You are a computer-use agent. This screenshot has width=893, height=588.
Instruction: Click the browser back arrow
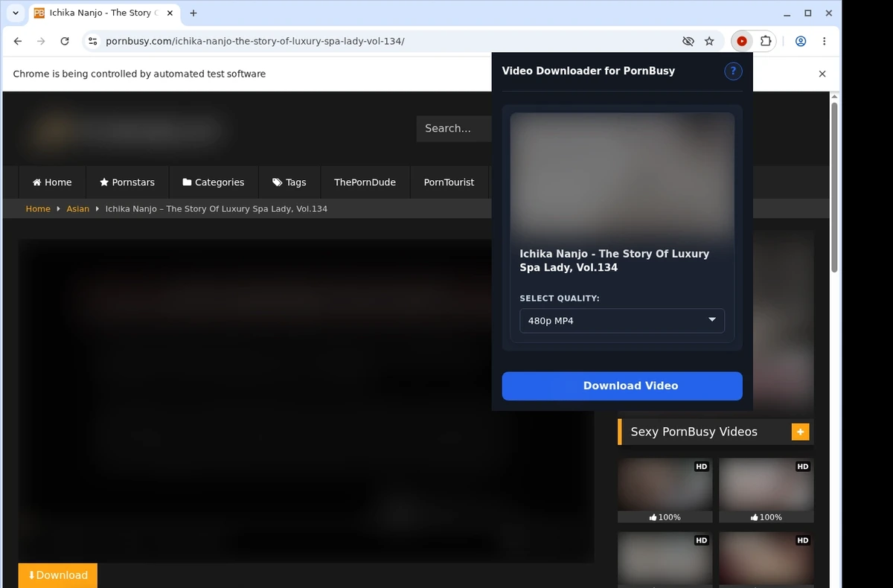(18, 42)
